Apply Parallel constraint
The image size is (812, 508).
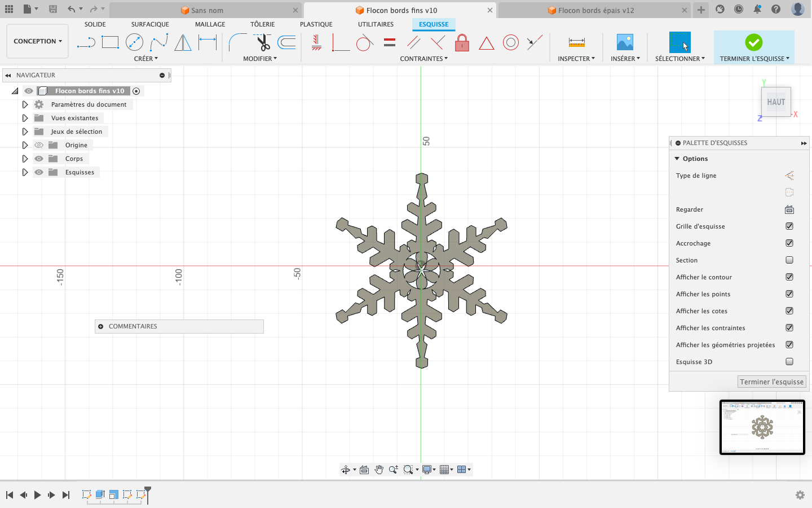click(x=413, y=42)
